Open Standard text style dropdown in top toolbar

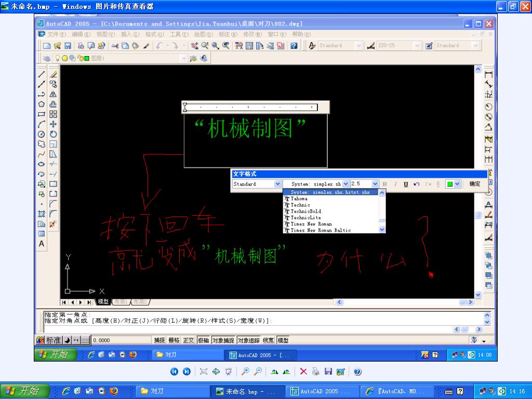pos(358,46)
